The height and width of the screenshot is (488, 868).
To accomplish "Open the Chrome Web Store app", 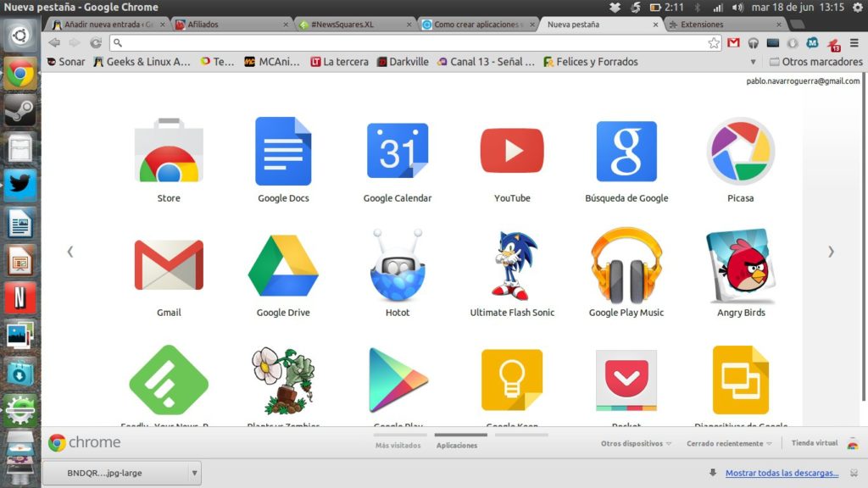I will tap(169, 152).
